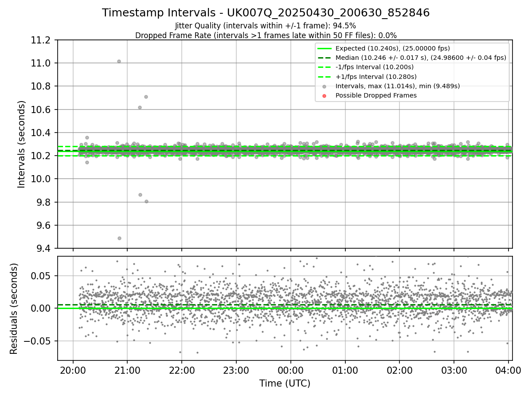Click y-axis tick label '9.6'

(44, 225)
